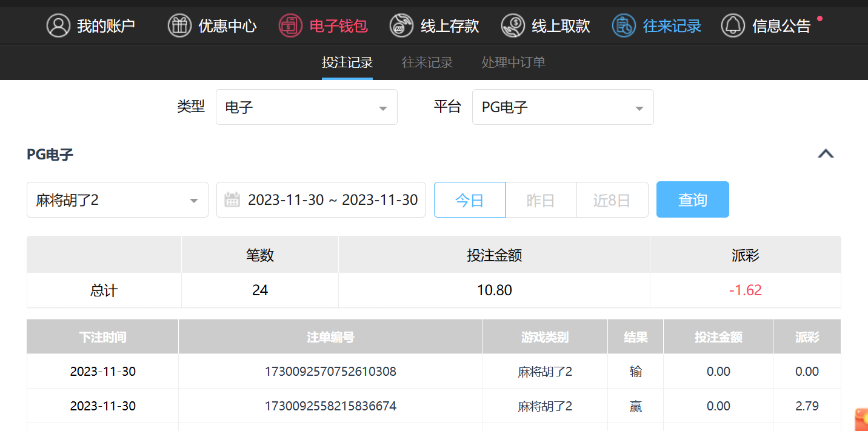The image size is (868, 431).
Task: Click the 游戏类别 column header
Action: click(545, 337)
